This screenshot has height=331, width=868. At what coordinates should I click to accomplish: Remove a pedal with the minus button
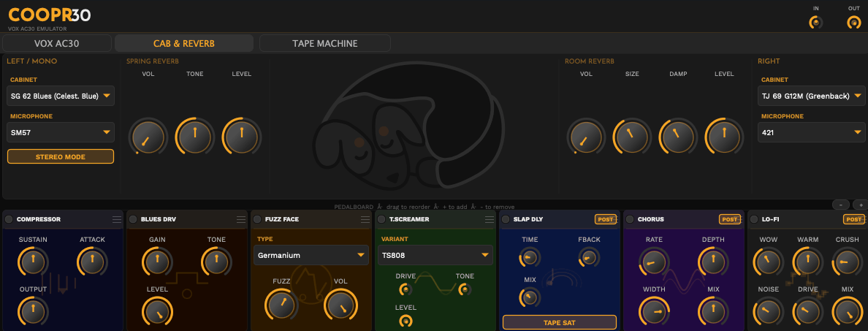click(840, 205)
